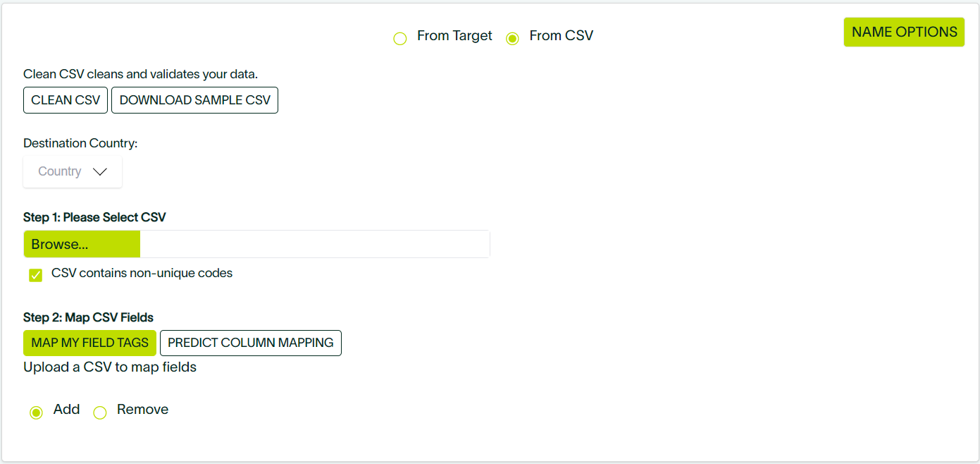The image size is (980, 464).
Task: Click Upload a CSV to map fields text
Action: point(109,367)
